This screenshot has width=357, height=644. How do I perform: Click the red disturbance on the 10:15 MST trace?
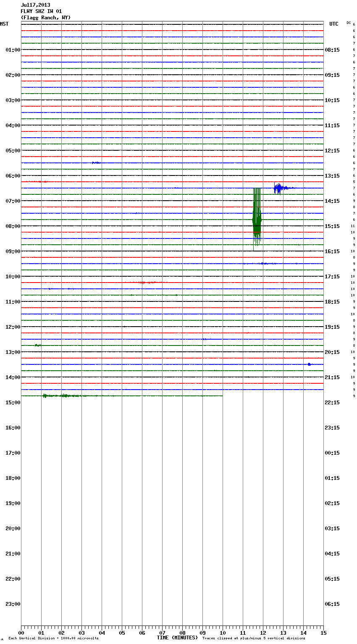[147, 283]
